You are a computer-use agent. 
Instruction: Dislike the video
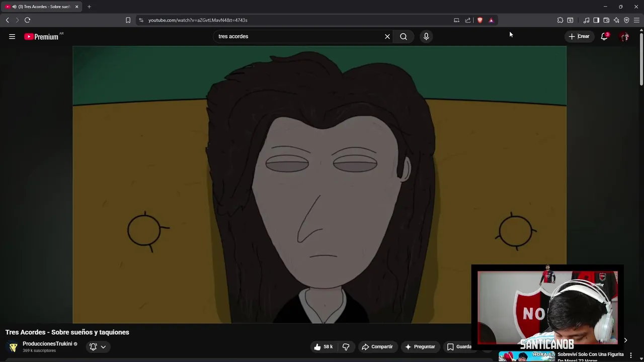346,346
